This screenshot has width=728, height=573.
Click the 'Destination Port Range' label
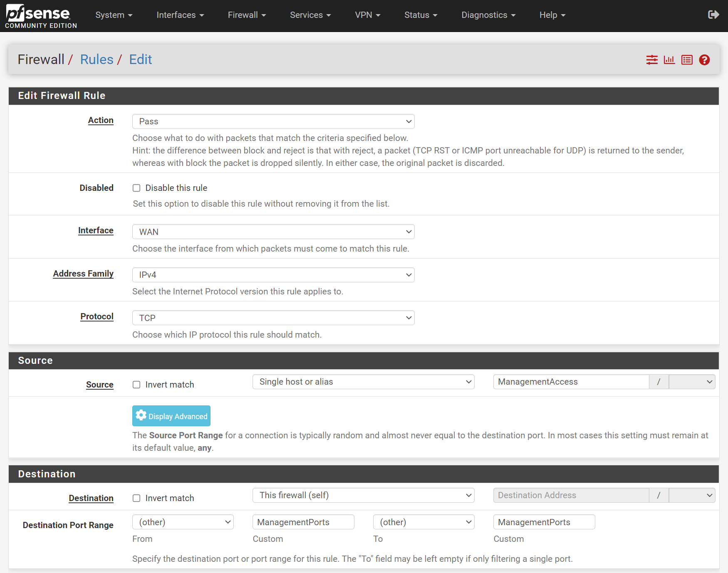click(x=68, y=525)
